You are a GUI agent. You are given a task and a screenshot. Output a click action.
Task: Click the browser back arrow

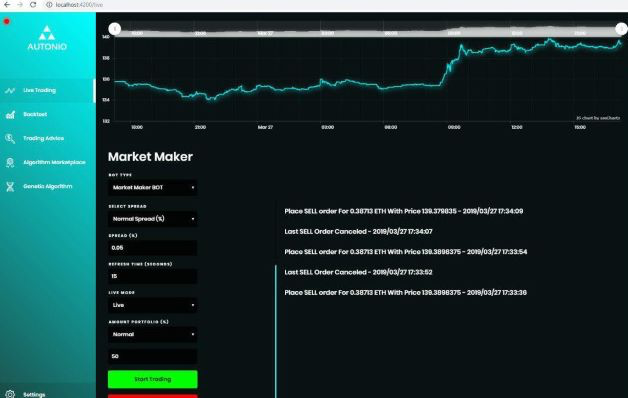point(7,5)
